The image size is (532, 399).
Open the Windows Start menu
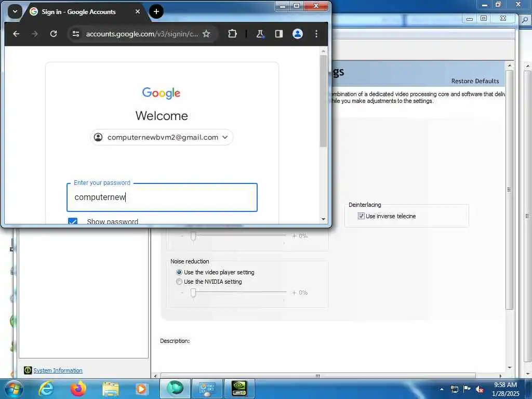(x=13, y=389)
